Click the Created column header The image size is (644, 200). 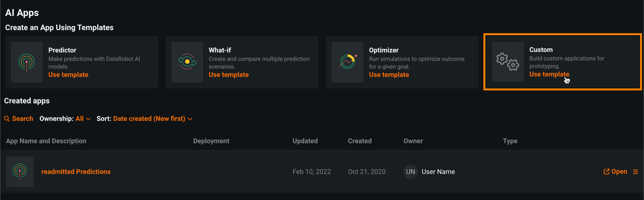359,141
